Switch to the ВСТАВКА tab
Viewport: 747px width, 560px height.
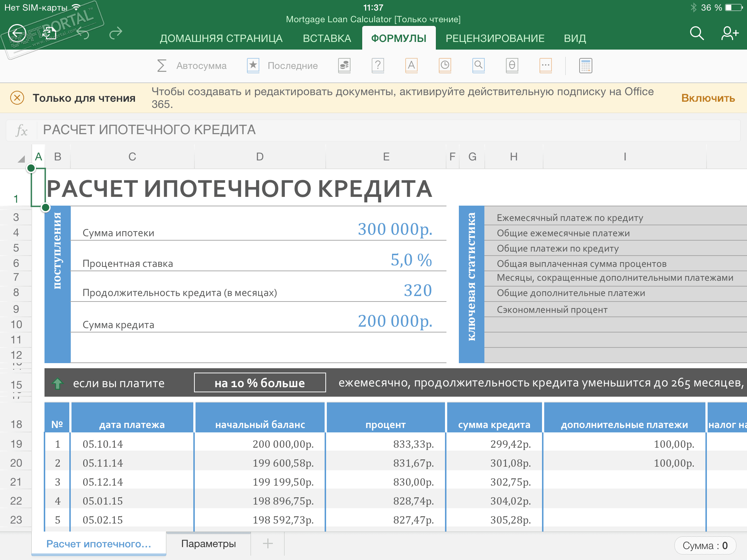click(327, 38)
